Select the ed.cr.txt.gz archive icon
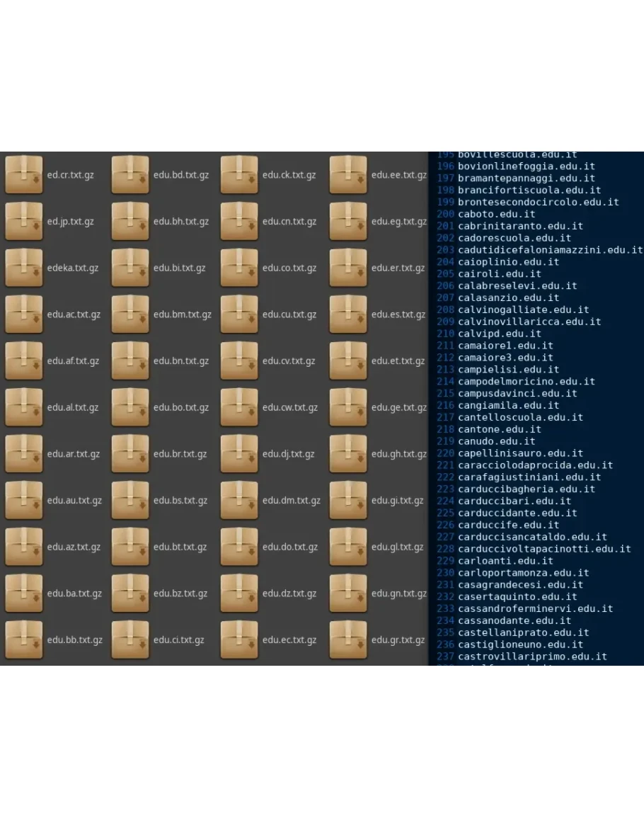The height and width of the screenshot is (818, 644). tap(24, 175)
